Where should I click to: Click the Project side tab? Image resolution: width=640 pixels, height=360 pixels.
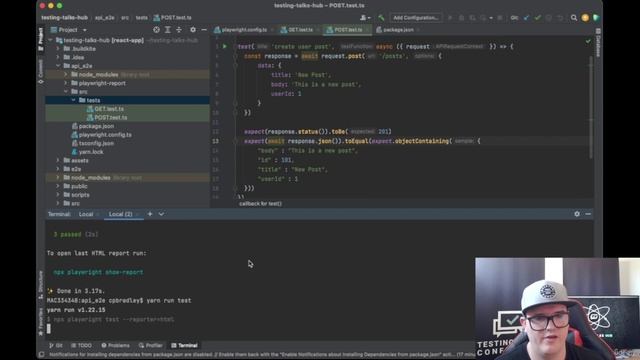[x=41, y=39]
